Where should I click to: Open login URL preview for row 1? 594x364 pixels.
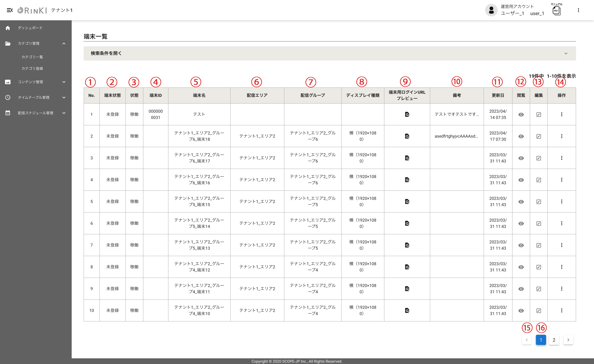407,114
